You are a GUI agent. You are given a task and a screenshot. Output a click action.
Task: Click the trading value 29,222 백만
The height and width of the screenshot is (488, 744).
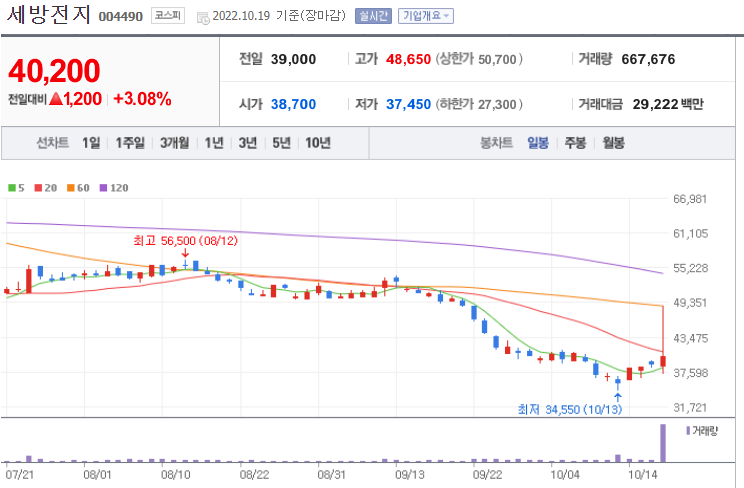pos(668,104)
